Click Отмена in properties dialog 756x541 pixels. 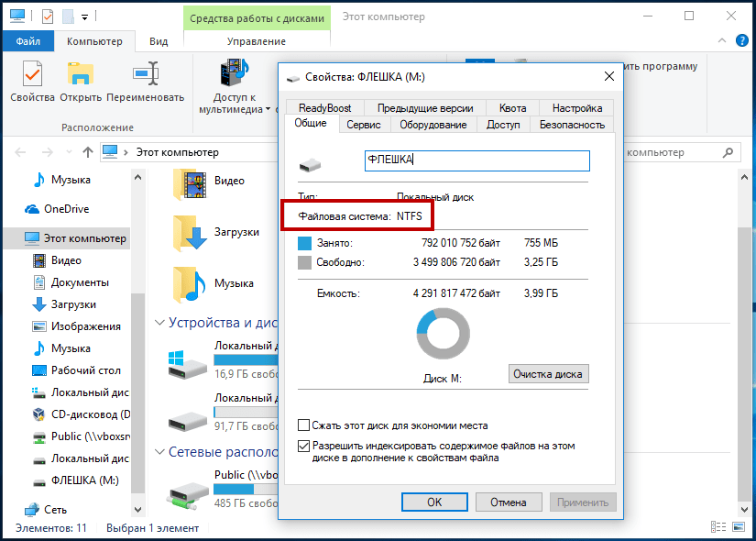[509, 502]
